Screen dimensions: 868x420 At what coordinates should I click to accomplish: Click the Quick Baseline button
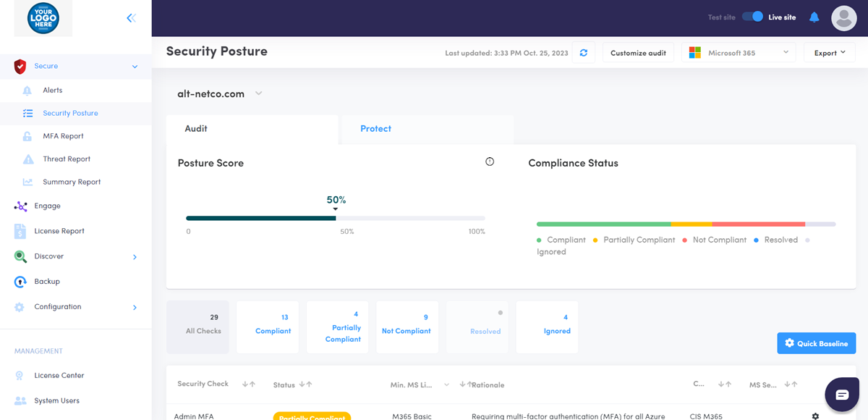click(816, 343)
